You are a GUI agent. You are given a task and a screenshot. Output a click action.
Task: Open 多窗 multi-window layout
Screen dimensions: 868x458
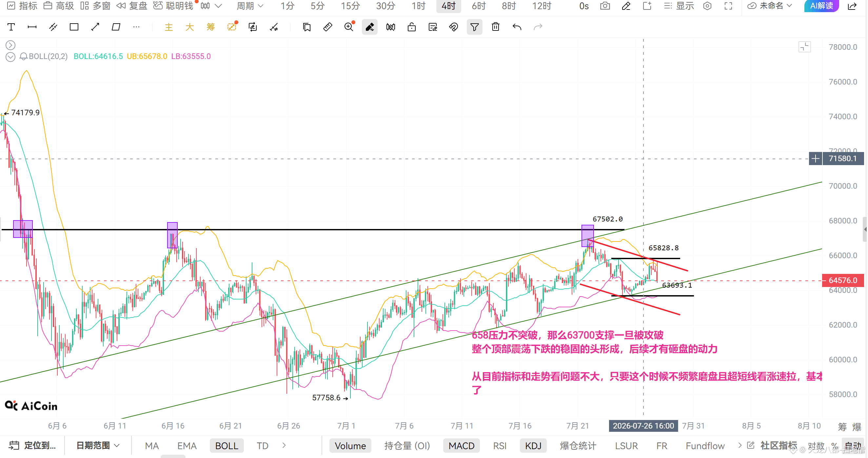(x=95, y=6)
